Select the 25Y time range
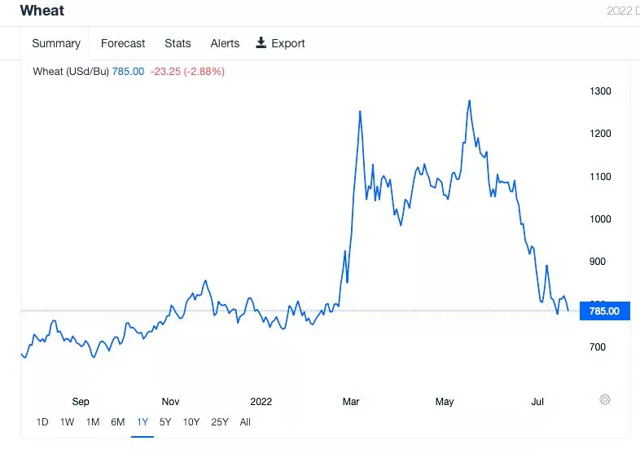This screenshot has width=640, height=454. (x=219, y=422)
